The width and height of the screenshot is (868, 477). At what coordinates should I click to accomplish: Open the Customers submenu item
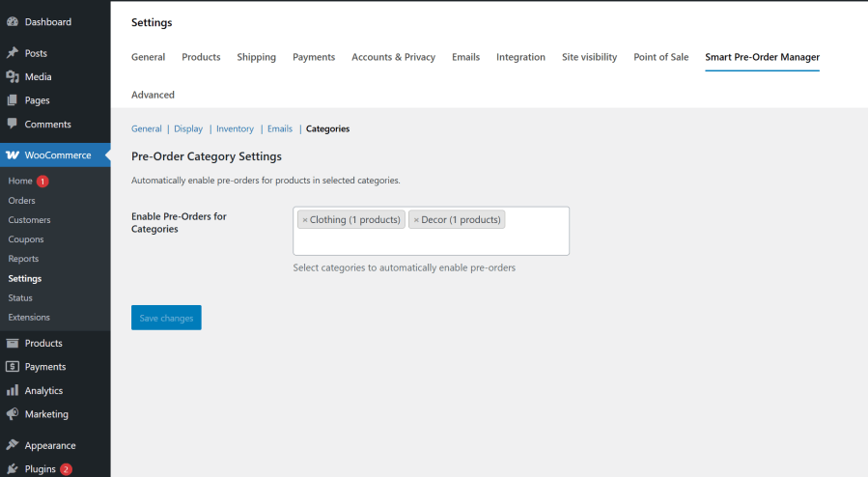click(29, 220)
